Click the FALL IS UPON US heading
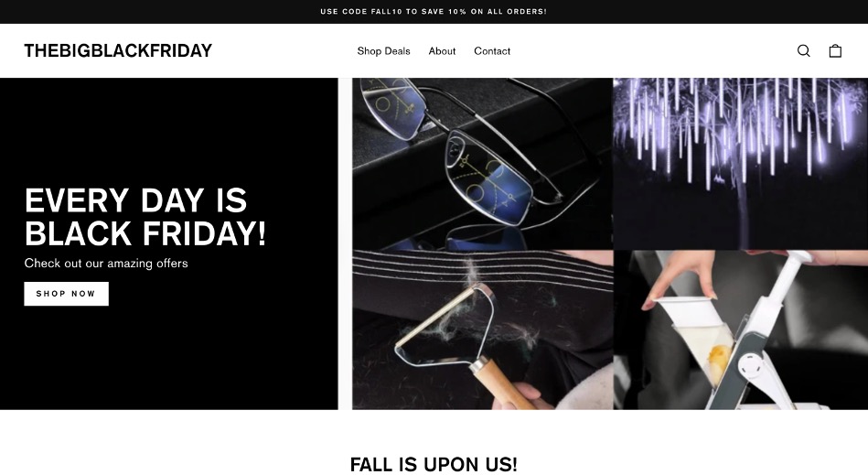Viewport: 868px width, 475px height. click(434, 464)
